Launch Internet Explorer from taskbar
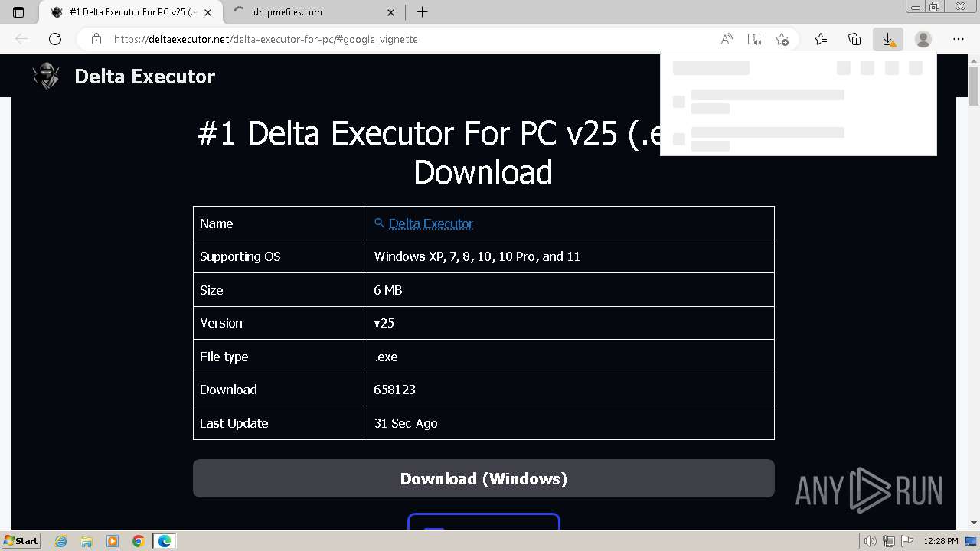 (x=60, y=541)
